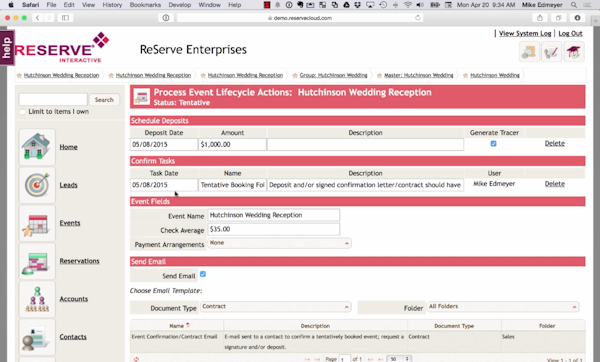
Task: Toggle the Safari sidebar button
Action: click(65, 18)
